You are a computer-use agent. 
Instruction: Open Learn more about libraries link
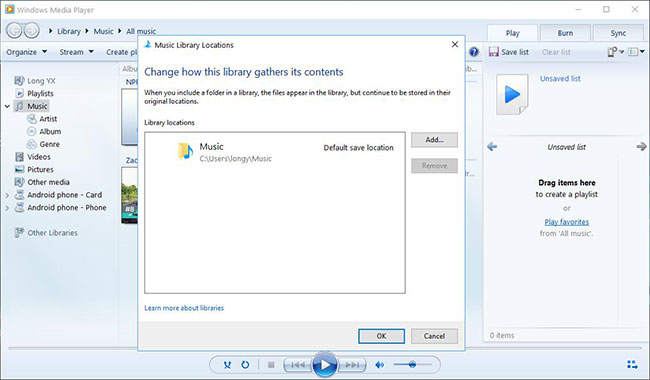[x=184, y=308]
